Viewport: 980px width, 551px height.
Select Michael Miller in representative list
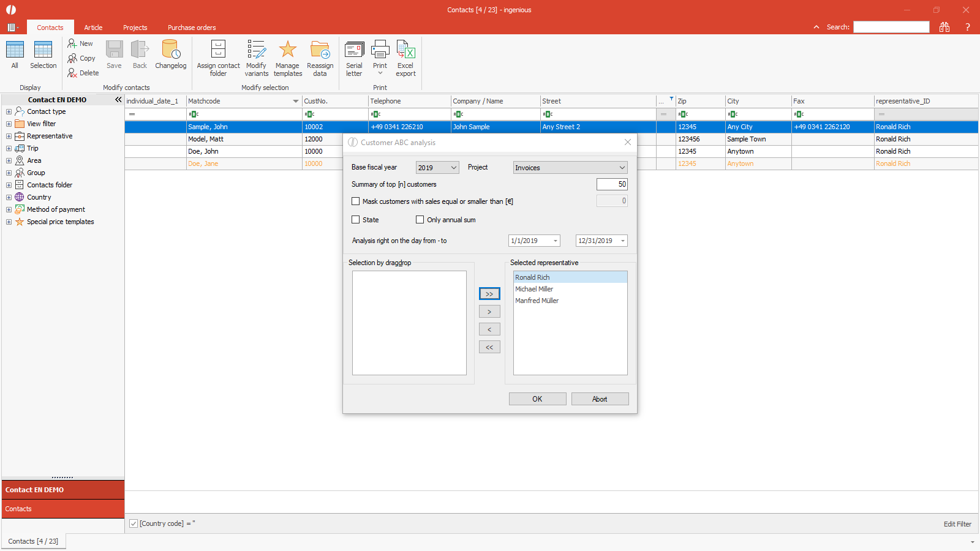[534, 289]
